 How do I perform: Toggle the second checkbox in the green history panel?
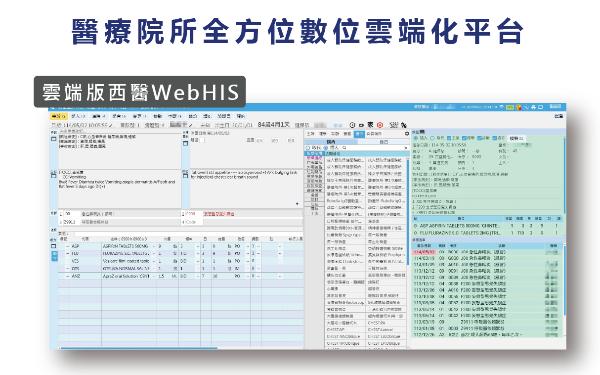(464, 138)
